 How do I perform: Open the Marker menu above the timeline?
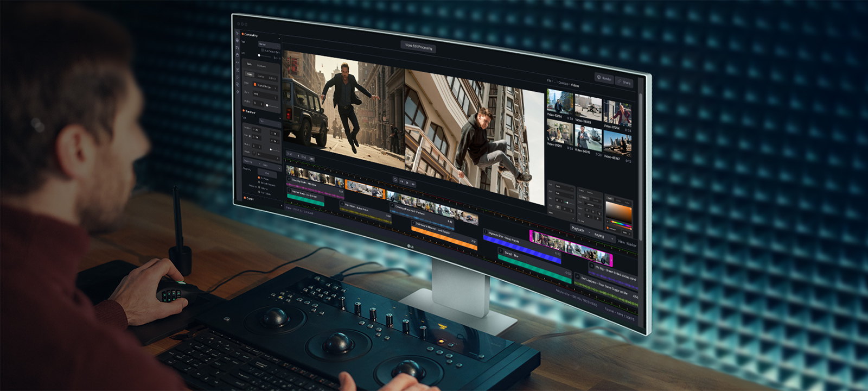pyautogui.click(x=631, y=244)
